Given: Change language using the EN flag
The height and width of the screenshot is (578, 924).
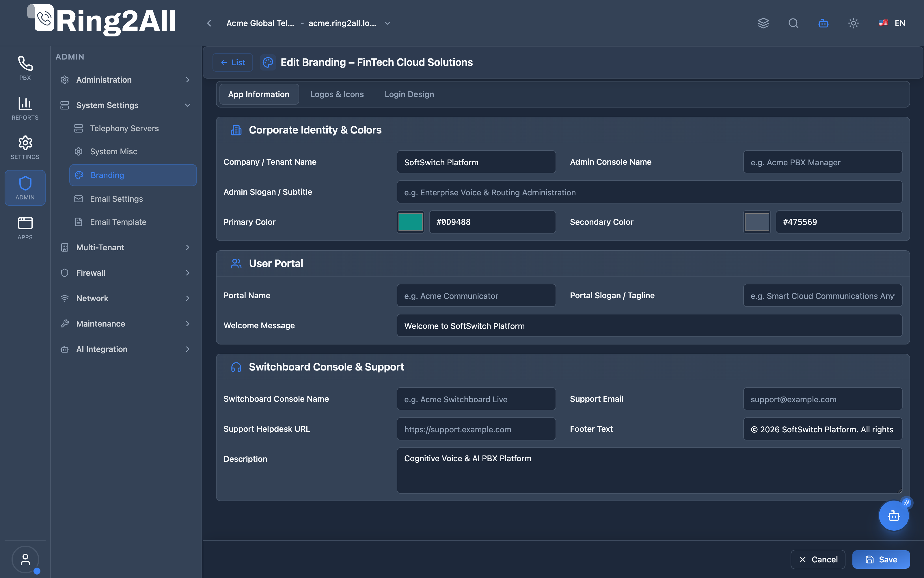Looking at the screenshot, I should click(x=892, y=23).
